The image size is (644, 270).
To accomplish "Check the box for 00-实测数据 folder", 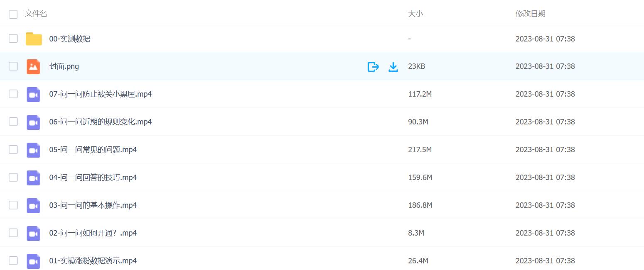I will 13,39.
